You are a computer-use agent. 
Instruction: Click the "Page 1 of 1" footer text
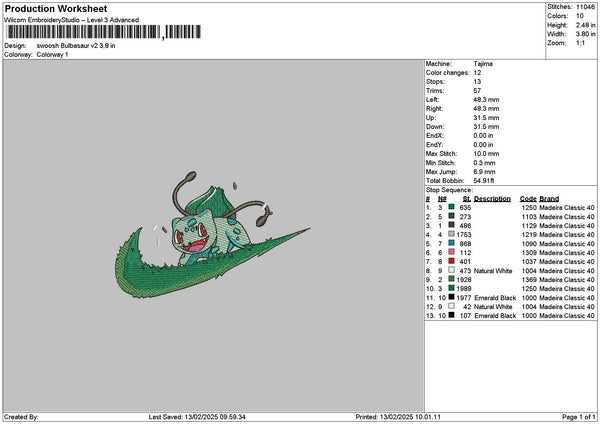coord(579,417)
